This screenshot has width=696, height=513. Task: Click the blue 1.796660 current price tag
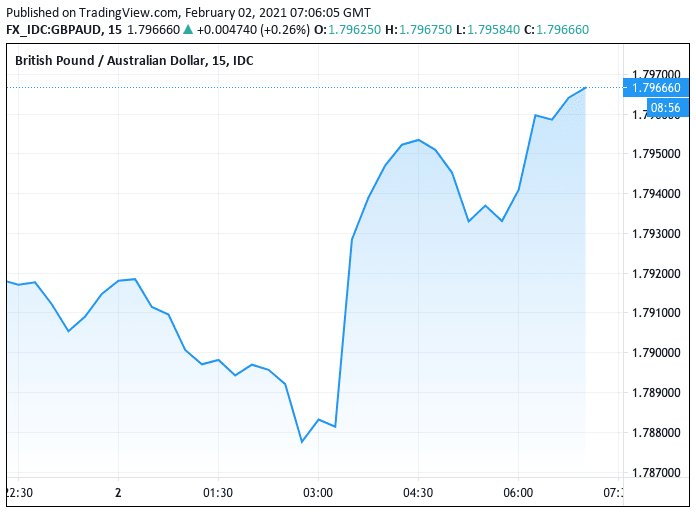pos(656,88)
